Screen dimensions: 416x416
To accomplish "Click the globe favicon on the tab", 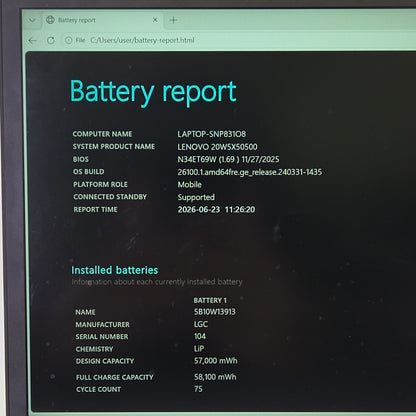I will point(50,20).
